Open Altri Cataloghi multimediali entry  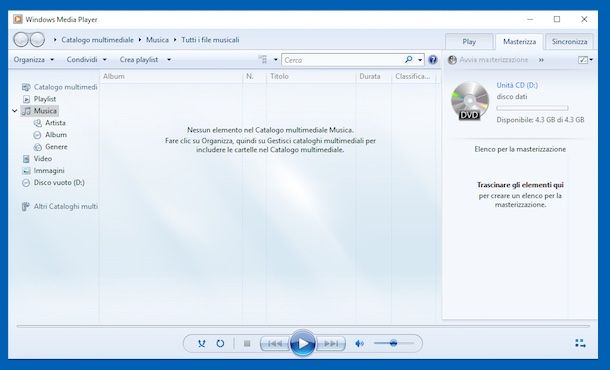[x=60, y=207]
